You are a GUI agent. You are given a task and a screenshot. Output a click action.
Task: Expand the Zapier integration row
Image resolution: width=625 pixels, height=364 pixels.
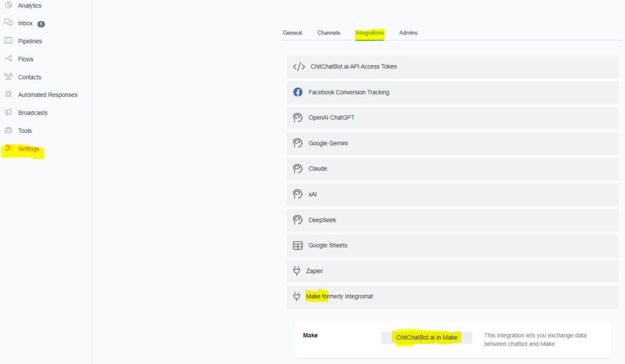coord(452,271)
